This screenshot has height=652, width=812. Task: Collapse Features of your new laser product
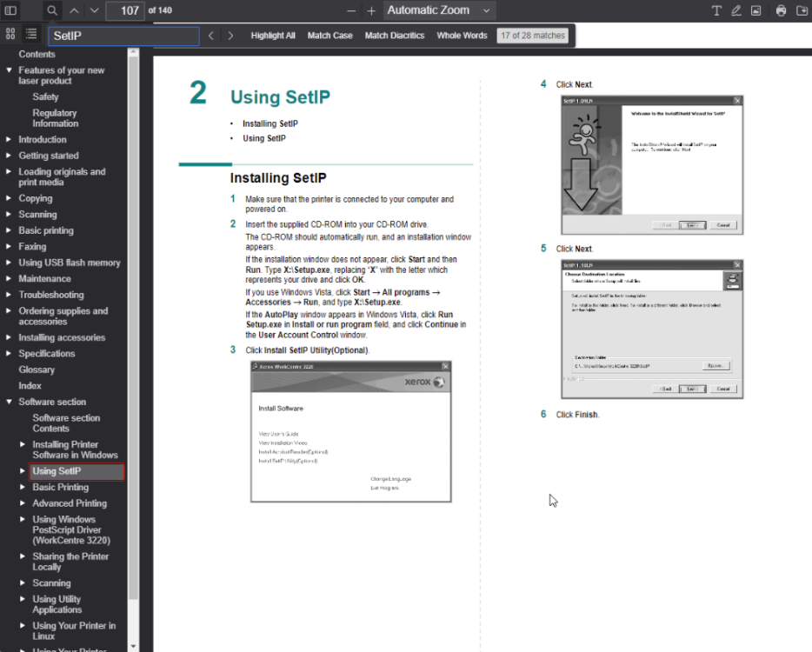(x=9, y=70)
